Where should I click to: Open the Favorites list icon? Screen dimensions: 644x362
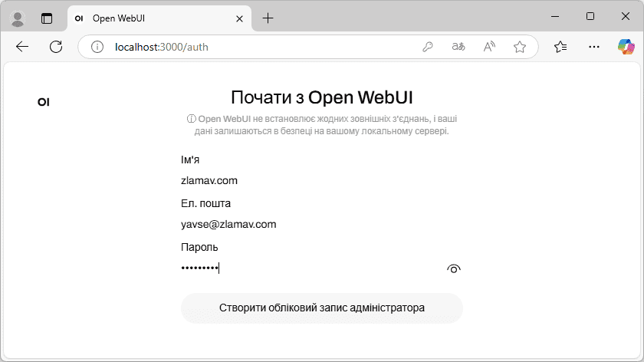(560, 47)
